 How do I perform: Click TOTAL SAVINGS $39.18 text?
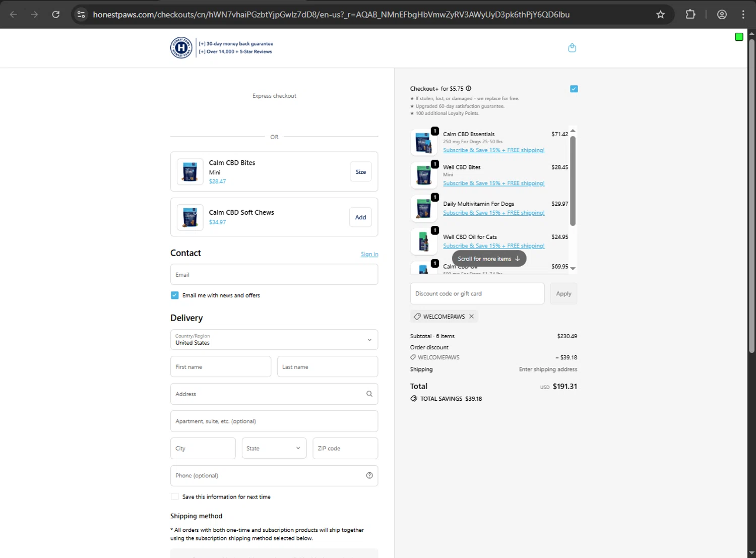pyautogui.click(x=451, y=399)
